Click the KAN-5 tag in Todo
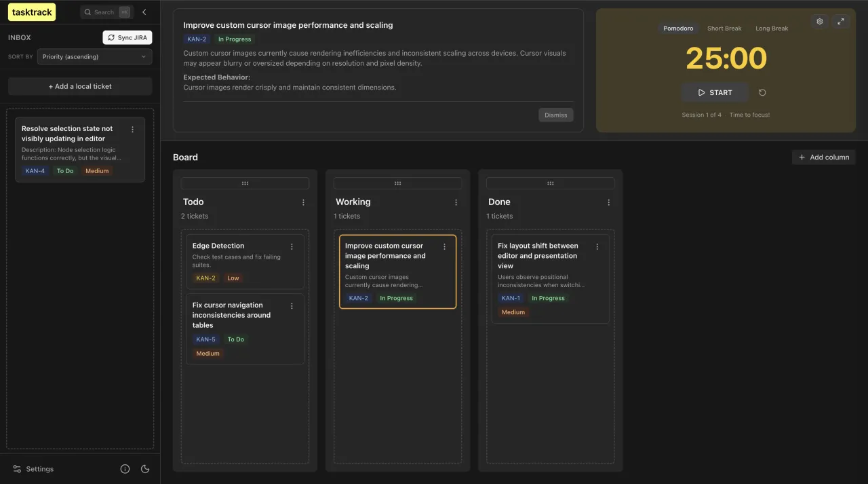This screenshot has height=484, width=868. (x=205, y=339)
